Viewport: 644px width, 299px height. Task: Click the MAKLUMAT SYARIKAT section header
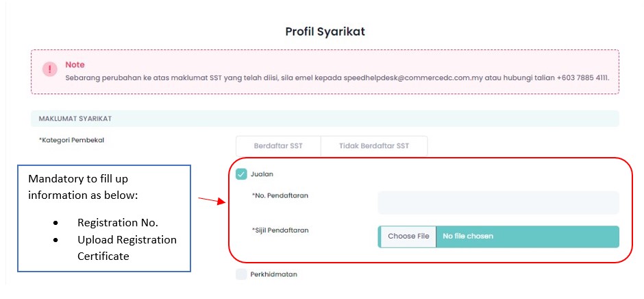[75, 119]
